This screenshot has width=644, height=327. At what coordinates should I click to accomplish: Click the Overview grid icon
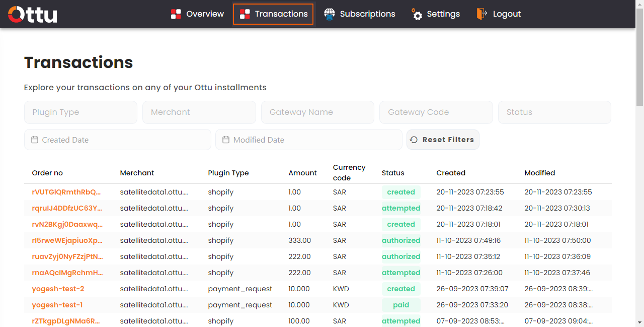click(x=176, y=14)
